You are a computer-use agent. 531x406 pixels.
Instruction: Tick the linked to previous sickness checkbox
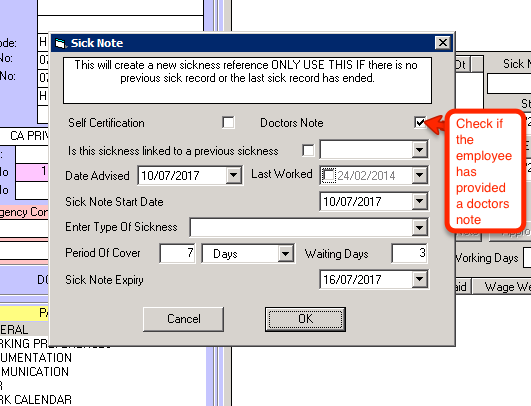(308, 150)
